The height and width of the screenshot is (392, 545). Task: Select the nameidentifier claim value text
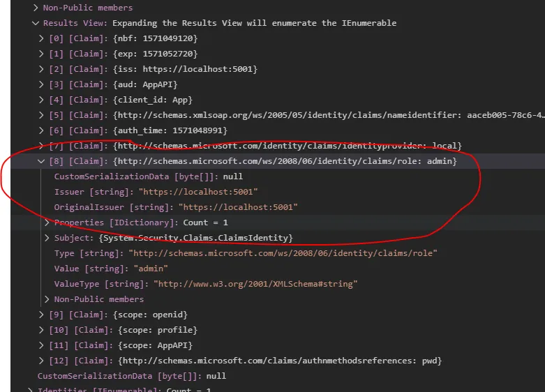[329, 115]
